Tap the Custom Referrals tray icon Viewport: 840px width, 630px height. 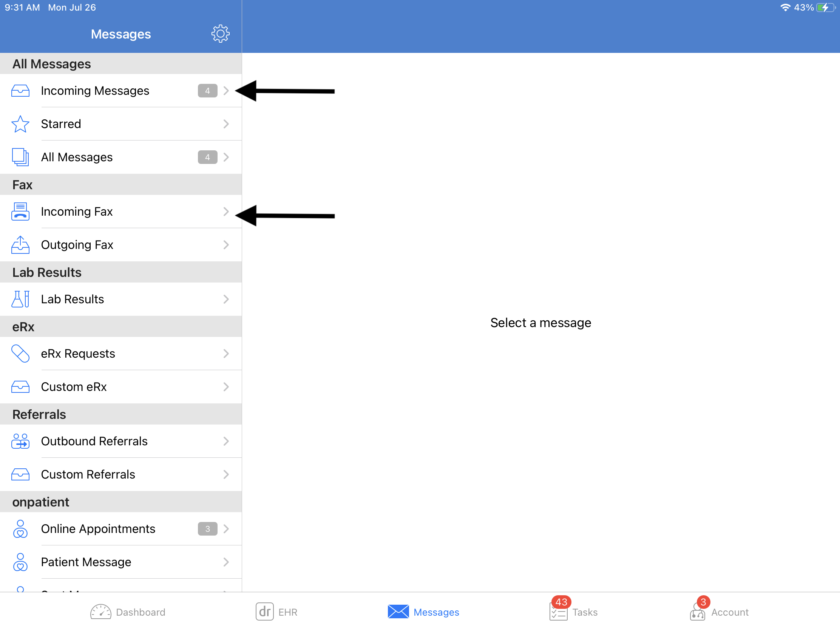pyautogui.click(x=20, y=474)
